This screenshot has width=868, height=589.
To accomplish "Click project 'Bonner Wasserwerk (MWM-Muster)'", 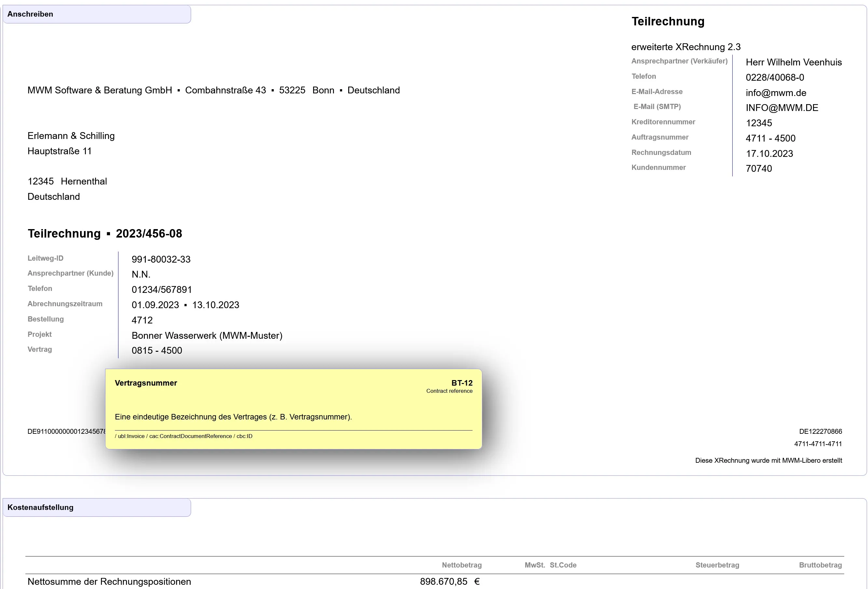I will tap(207, 336).
